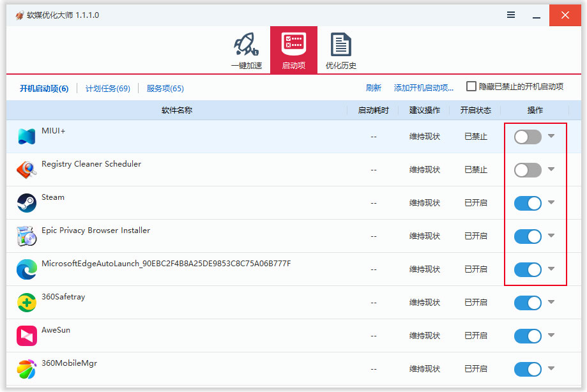Click the 建议操作 column header
This screenshot has height=392, width=587.
(424, 110)
